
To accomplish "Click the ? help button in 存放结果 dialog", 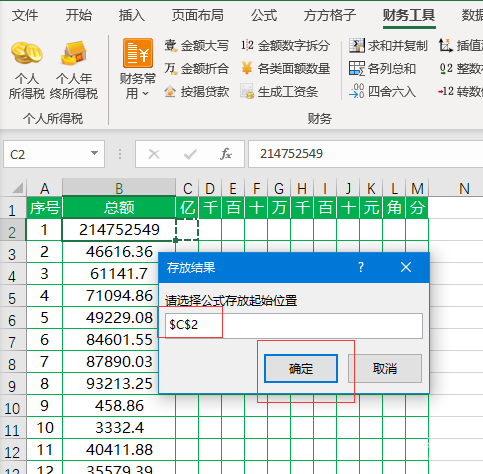I will tap(361, 267).
